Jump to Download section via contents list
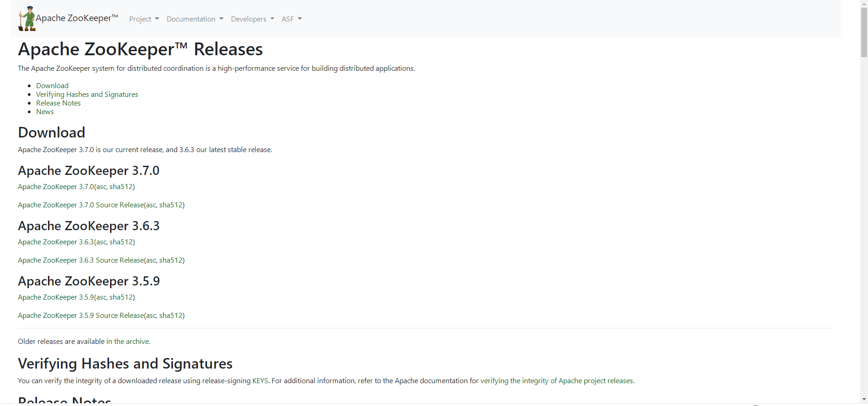This screenshot has width=868, height=406. tap(52, 86)
